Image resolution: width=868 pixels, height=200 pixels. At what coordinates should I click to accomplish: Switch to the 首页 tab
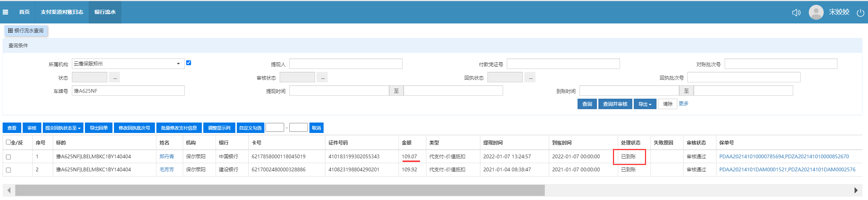tap(24, 12)
